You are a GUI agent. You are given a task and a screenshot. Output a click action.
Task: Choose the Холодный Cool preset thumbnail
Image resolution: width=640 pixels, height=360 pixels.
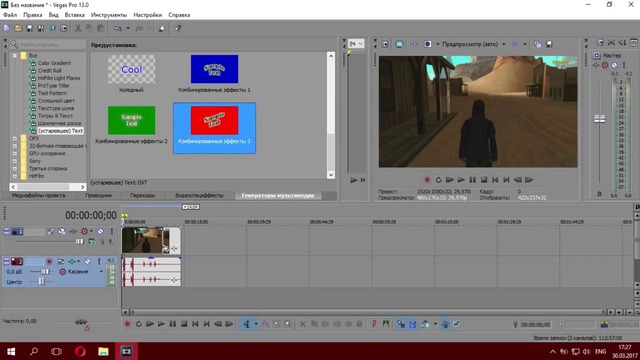click(131, 69)
